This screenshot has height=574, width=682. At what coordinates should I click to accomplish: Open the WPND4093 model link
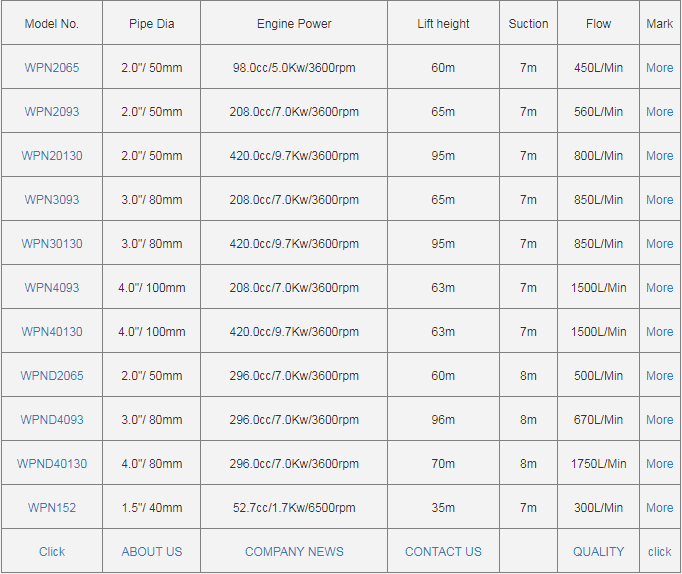[x=52, y=420]
